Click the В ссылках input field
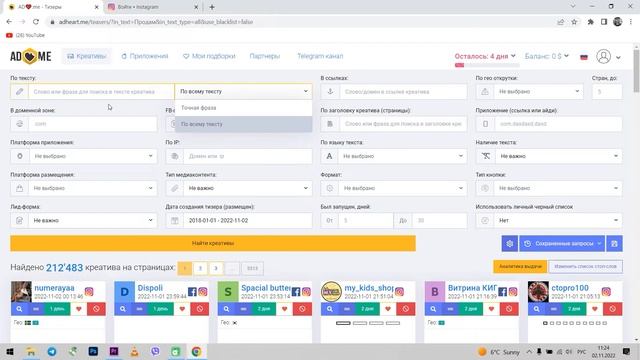Screen dimensions: 640x360 (403, 91)
